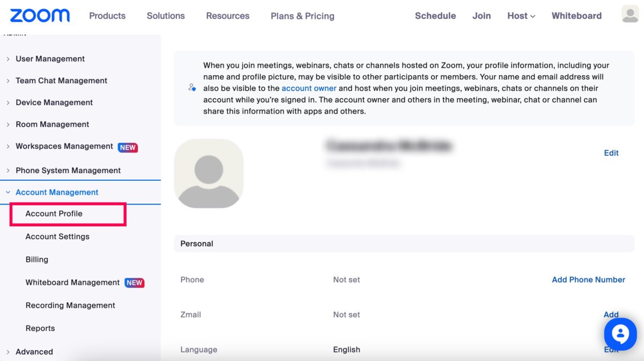This screenshot has width=644, height=361.
Task: Click Schedule in the top bar
Action: 435,16
